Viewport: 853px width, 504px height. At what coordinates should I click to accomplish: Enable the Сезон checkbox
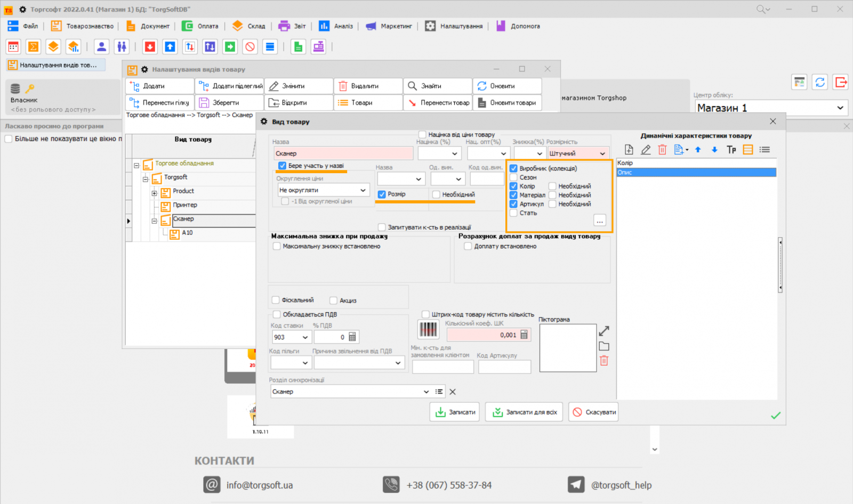[513, 177]
